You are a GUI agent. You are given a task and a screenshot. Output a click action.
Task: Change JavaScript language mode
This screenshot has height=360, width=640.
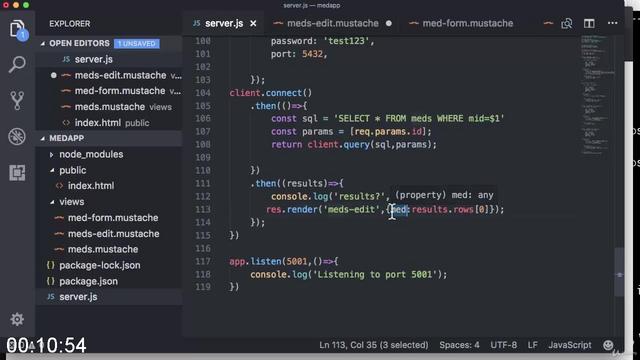pos(569,345)
